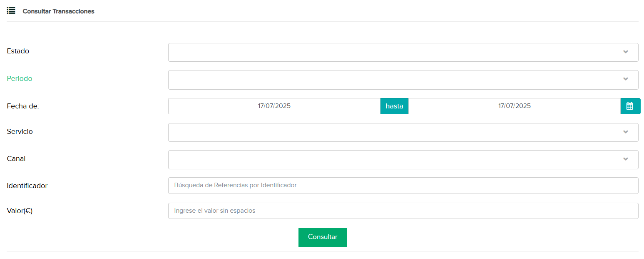Click the Consultar Transacciones heading
The width and height of the screenshot is (644, 259).
click(58, 11)
